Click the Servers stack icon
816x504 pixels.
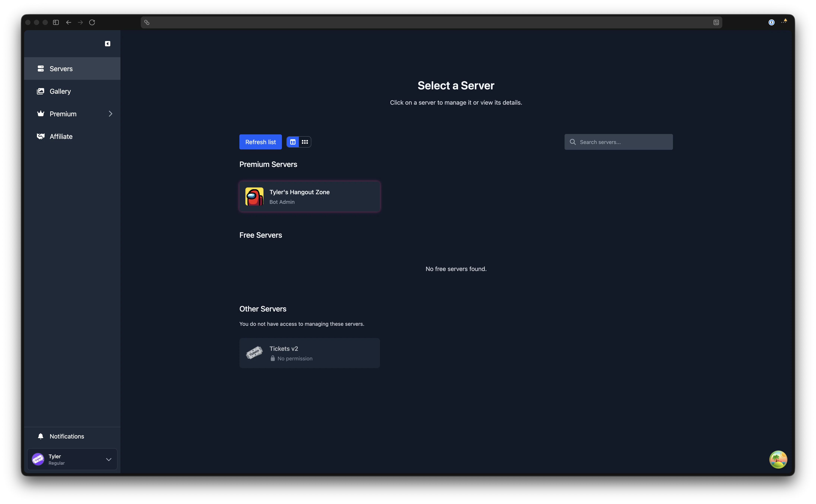tap(41, 69)
